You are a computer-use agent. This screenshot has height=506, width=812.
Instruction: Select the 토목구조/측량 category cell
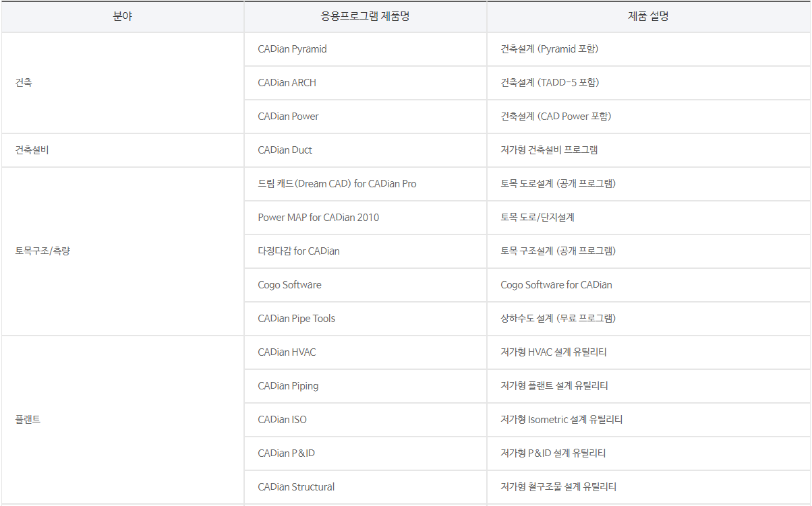42,251
